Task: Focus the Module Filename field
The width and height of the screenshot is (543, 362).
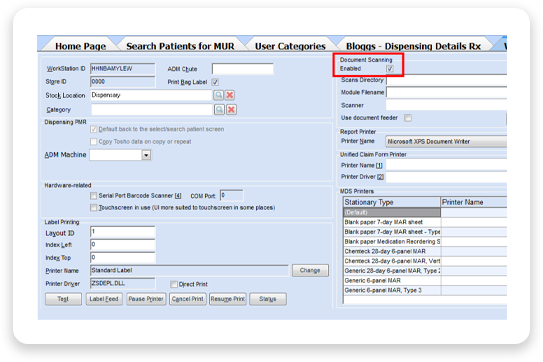Action: (446, 92)
